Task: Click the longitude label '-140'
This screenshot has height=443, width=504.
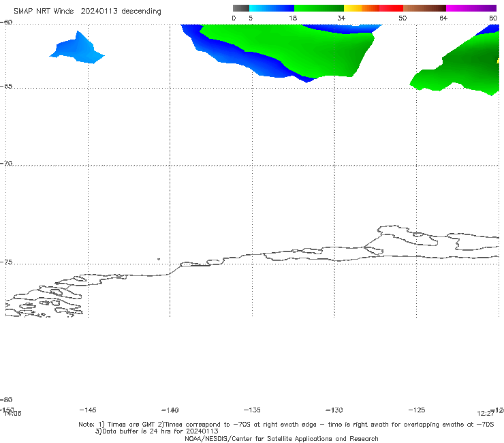Action: (170, 410)
